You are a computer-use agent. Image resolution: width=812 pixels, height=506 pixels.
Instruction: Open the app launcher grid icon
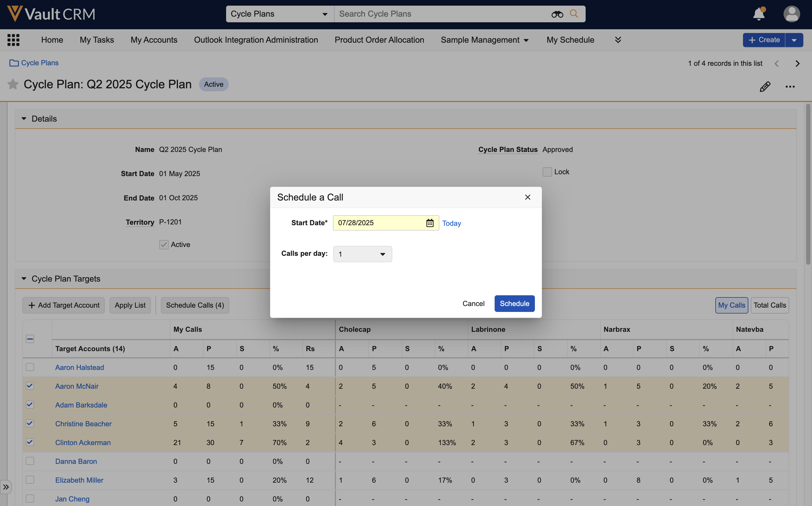(x=13, y=40)
